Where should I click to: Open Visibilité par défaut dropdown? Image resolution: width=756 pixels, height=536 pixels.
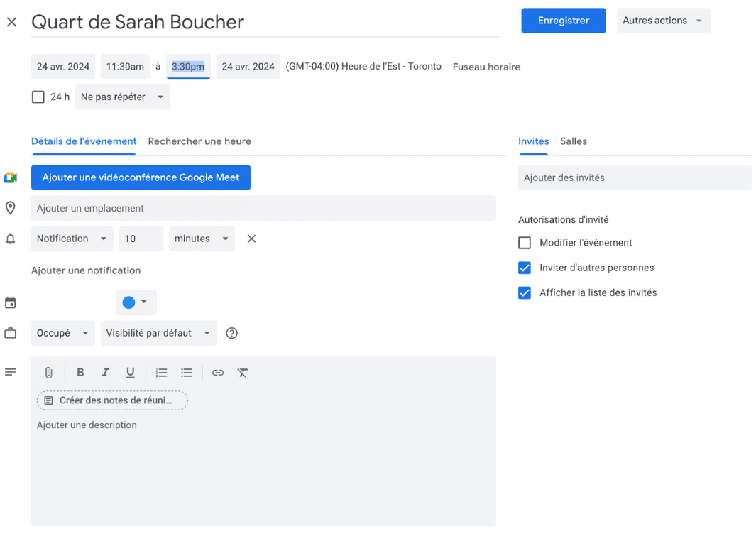pyautogui.click(x=158, y=333)
